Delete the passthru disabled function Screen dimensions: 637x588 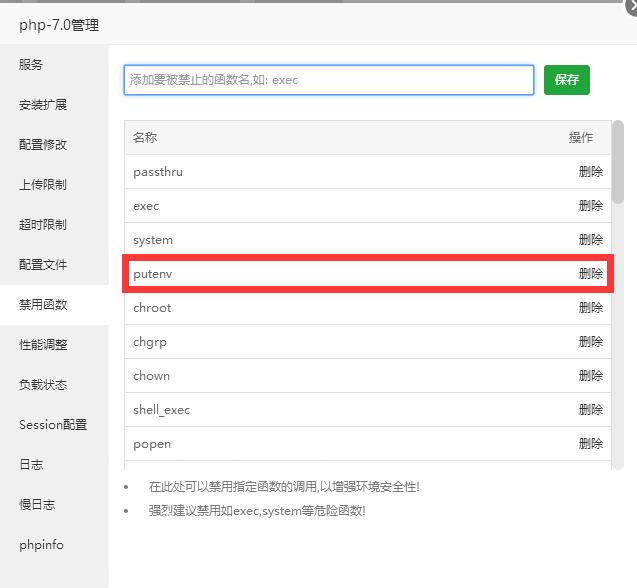(590, 172)
